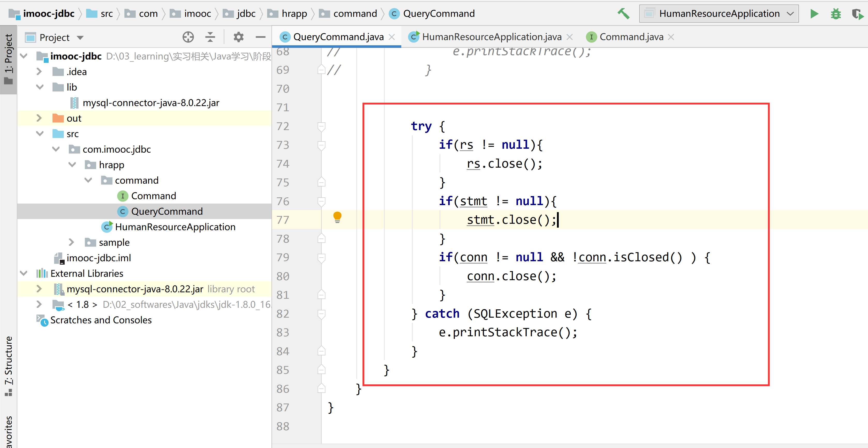Viewport: 868px width, 448px height.
Task: Close the HumanResourceApplication.java tab
Action: pyautogui.click(x=570, y=37)
